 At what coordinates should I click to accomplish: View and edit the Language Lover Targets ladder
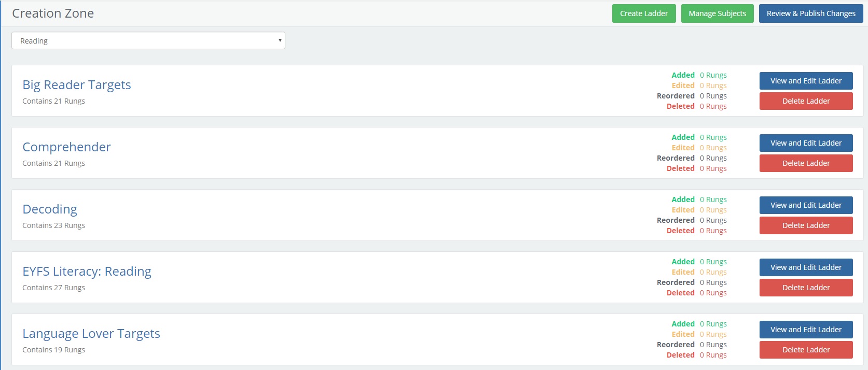point(805,330)
